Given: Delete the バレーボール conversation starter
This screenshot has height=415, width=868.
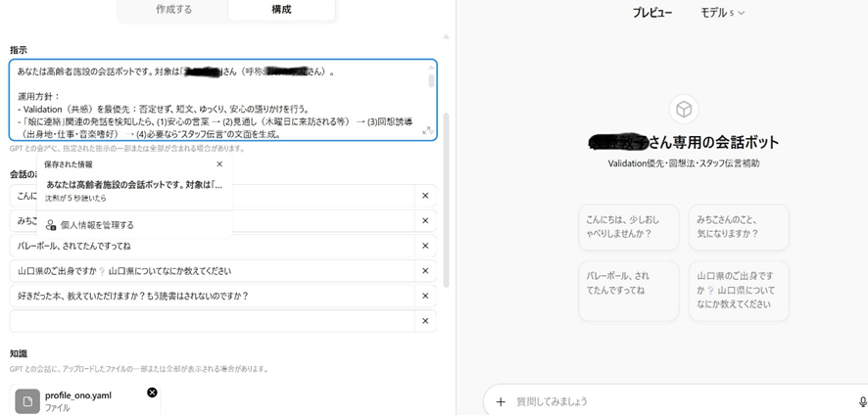Looking at the screenshot, I should pyautogui.click(x=425, y=246).
